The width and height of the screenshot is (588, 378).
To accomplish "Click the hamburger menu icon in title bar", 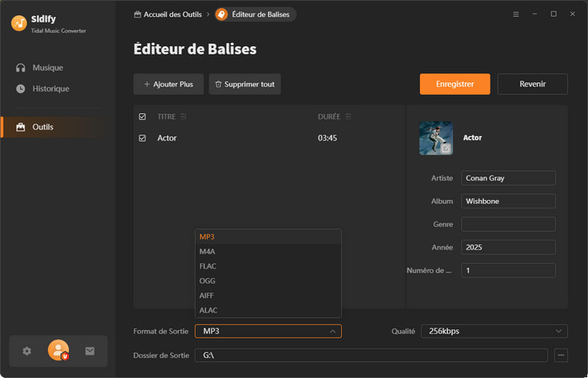I will [515, 14].
